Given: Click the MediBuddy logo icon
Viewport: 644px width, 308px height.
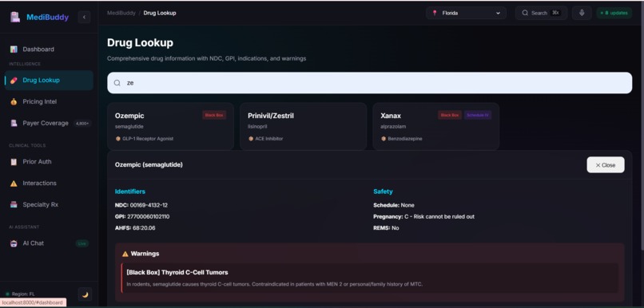Looking at the screenshot, I should [15, 17].
